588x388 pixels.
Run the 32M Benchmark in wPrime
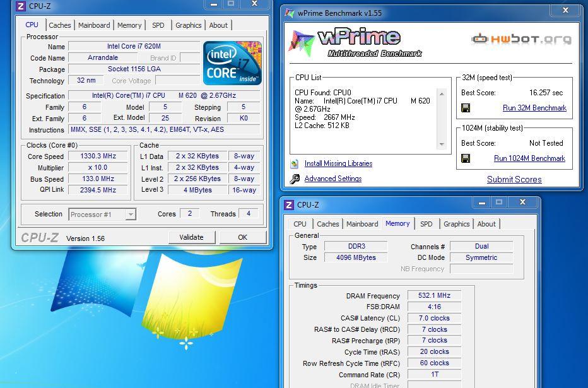(534, 108)
